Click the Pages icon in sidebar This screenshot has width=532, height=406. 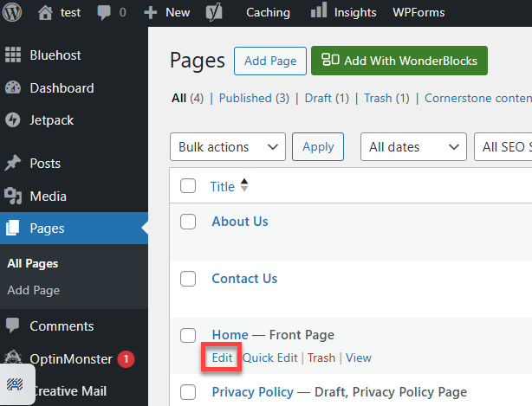(12, 228)
